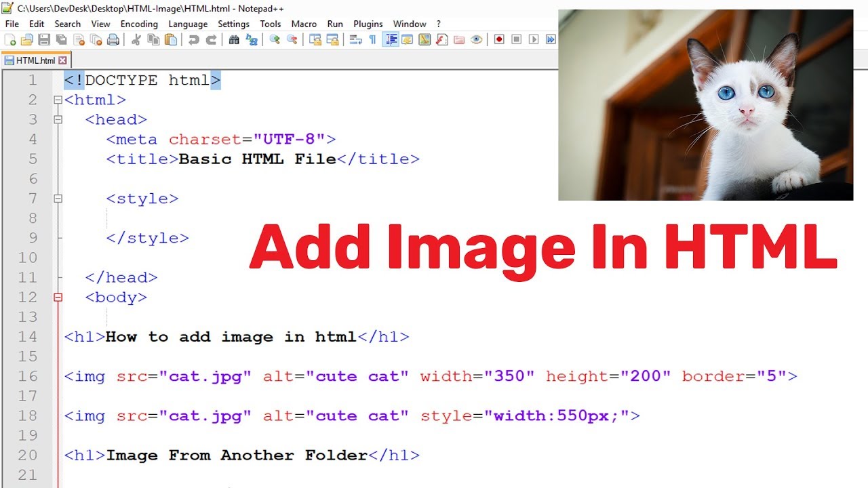Click the Save file floppy icon
The width and height of the screenshot is (868, 488).
(x=44, y=40)
